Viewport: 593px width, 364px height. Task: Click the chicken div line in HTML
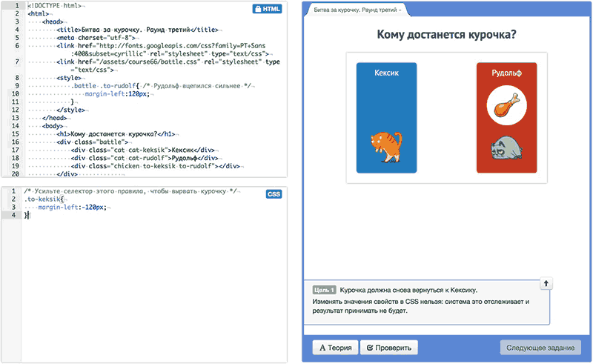156,166
